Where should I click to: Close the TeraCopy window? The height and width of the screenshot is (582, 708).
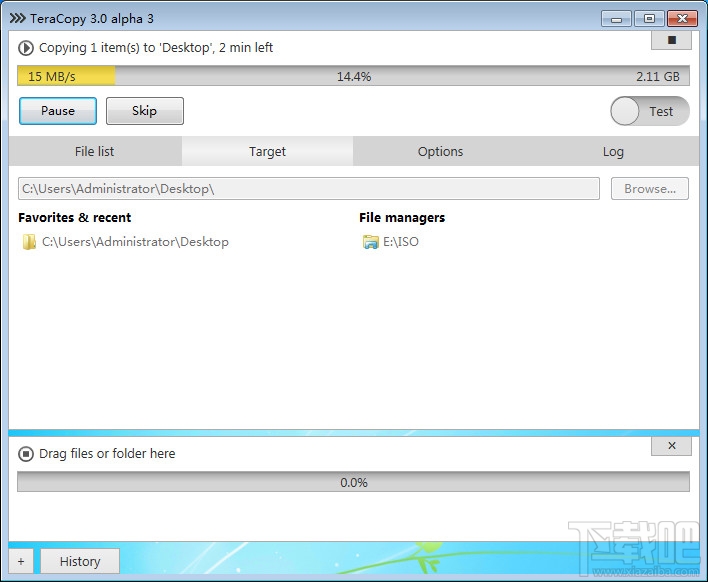click(683, 19)
